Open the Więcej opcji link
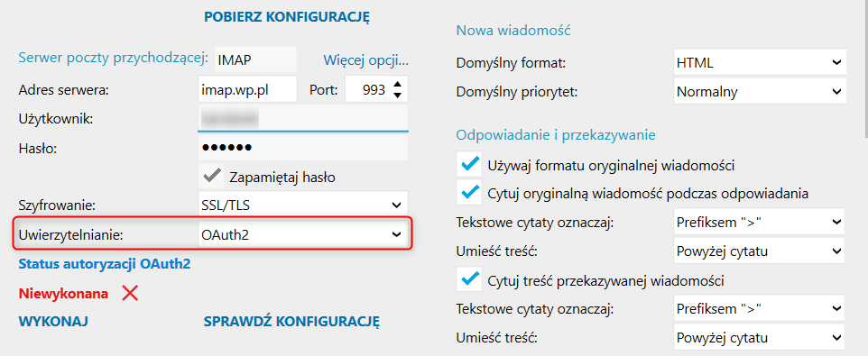 pos(365,59)
